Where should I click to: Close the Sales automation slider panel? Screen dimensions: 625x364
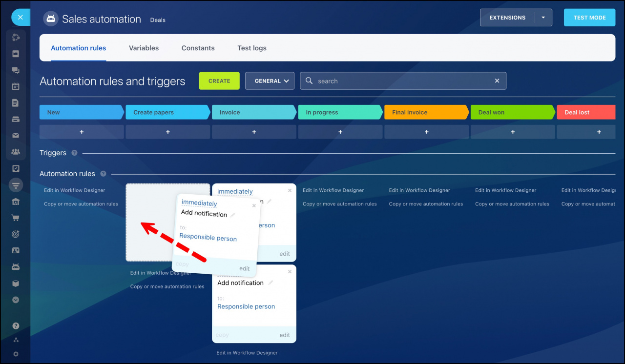point(21,18)
